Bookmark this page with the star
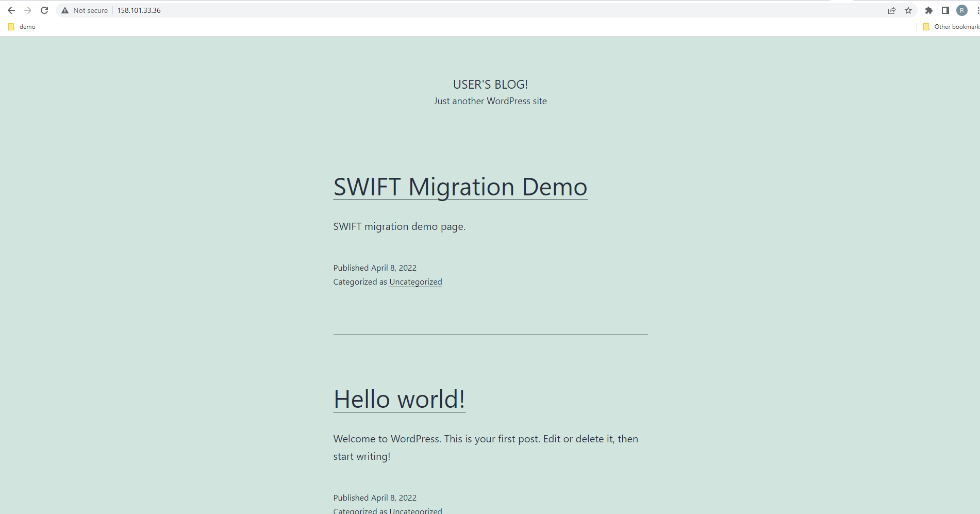The height and width of the screenshot is (514, 980). (908, 10)
